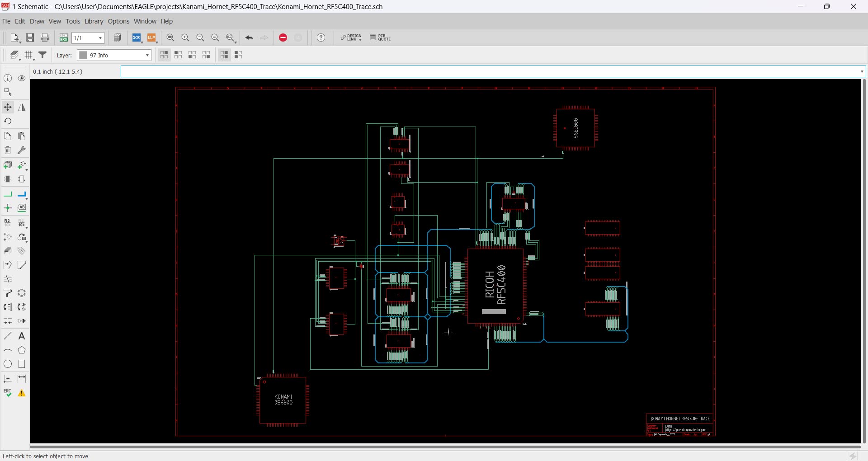Select the Delete trash can tool

[x=8, y=150]
